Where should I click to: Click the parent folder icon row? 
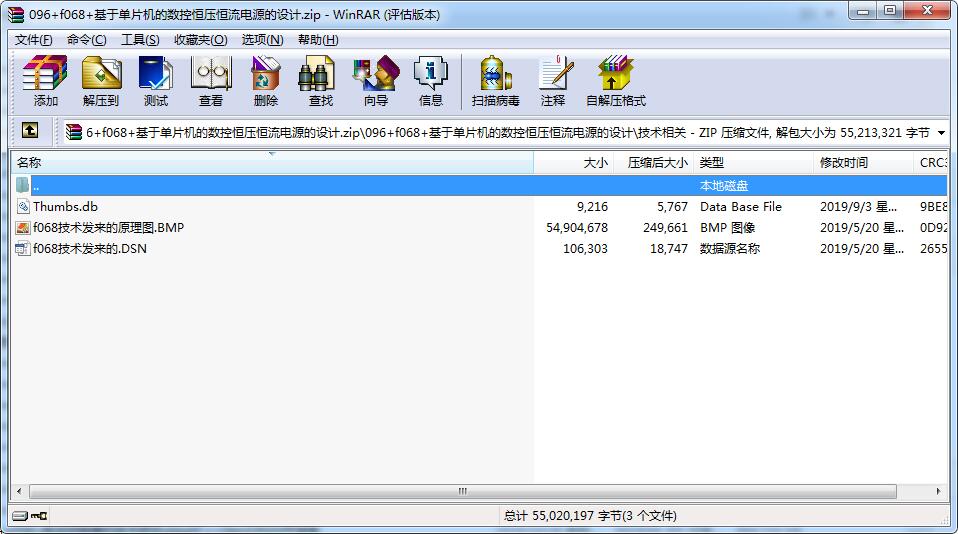(x=23, y=185)
